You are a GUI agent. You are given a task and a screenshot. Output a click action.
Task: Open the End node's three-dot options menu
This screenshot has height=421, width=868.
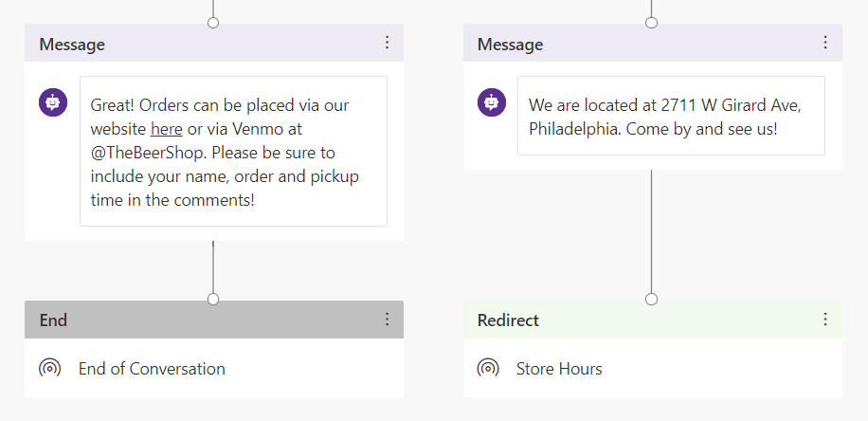[387, 320]
